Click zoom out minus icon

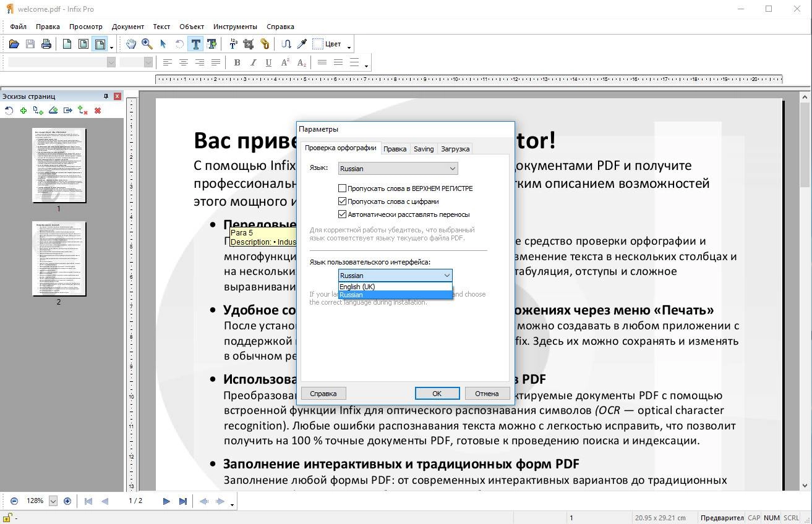click(14, 501)
